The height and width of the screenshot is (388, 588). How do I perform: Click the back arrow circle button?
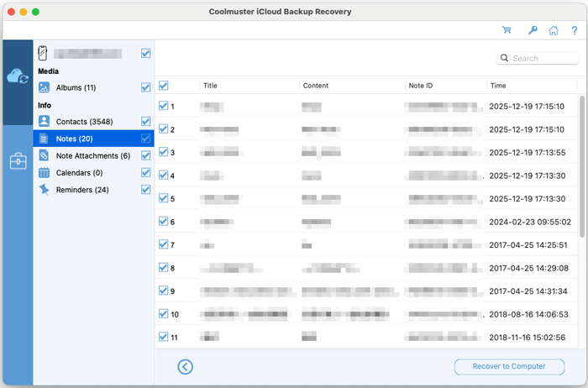186,367
